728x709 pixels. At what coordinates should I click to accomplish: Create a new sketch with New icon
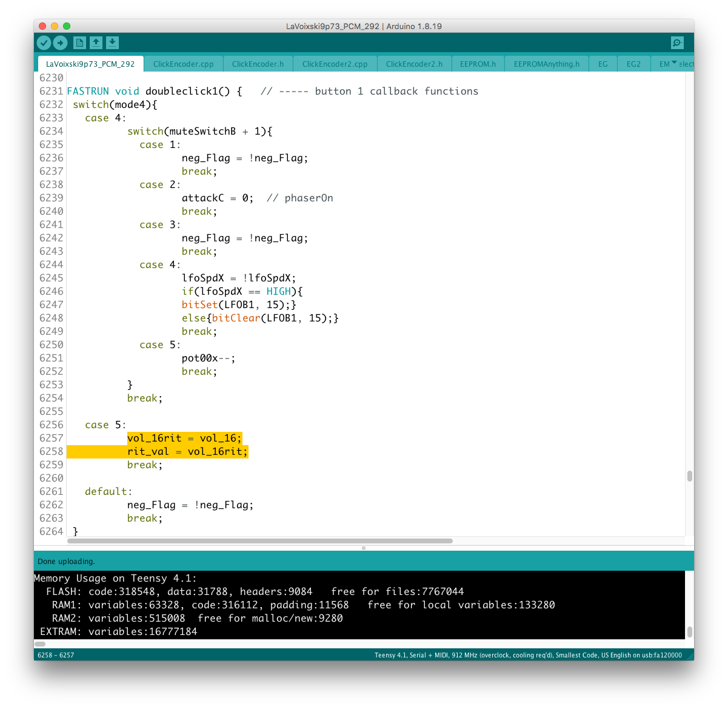(79, 42)
